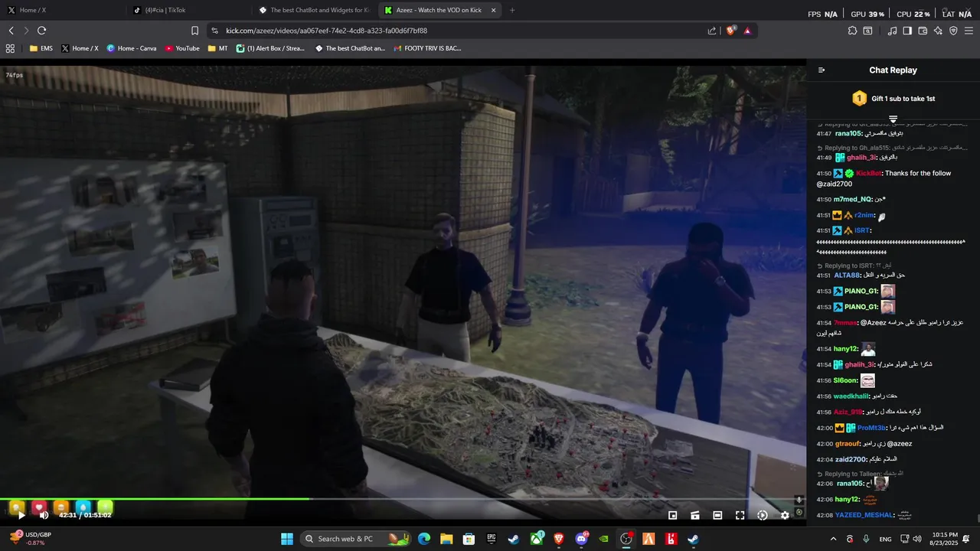Open the browser hamburger menu
This screenshot has height=551, width=980.
[969, 31]
